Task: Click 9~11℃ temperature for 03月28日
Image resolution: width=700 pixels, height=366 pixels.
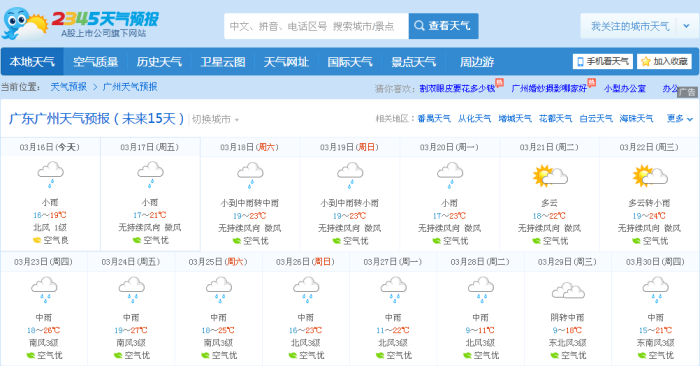Action: pos(480,330)
